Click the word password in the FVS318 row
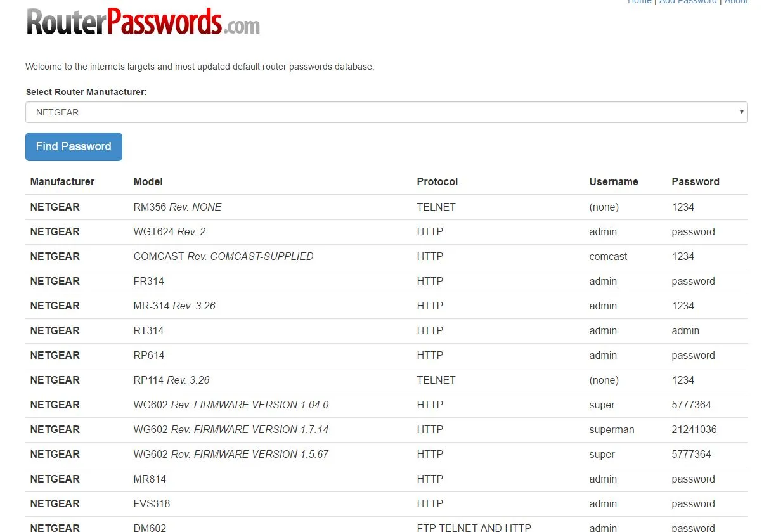 pos(693,503)
